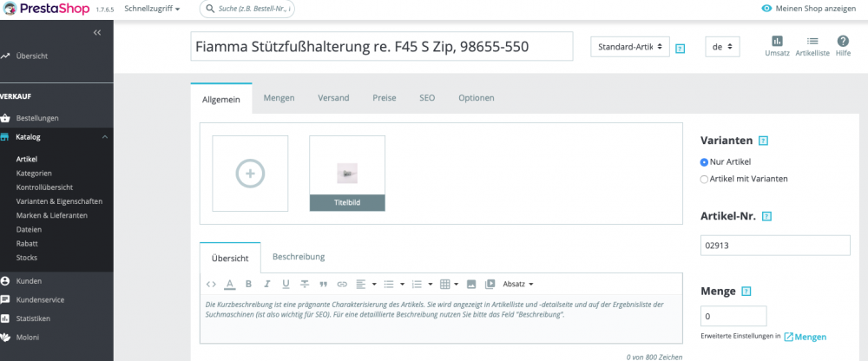The image size is (868, 361).
Task: Click Meinen Shop anzeigen link
Action: pyautogui.click(x=815, y=9)
